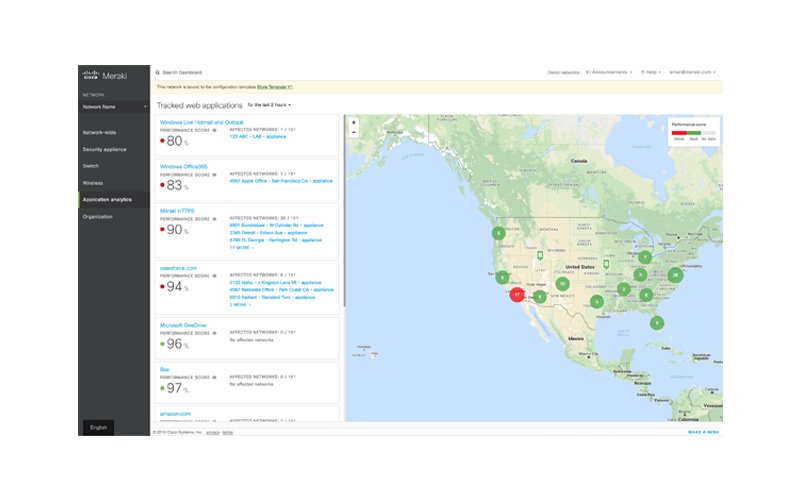The height and width of the screenshot is (500, 800).
Task: Click info icon beside Hotmail performance score
Action: coord(214,130)
